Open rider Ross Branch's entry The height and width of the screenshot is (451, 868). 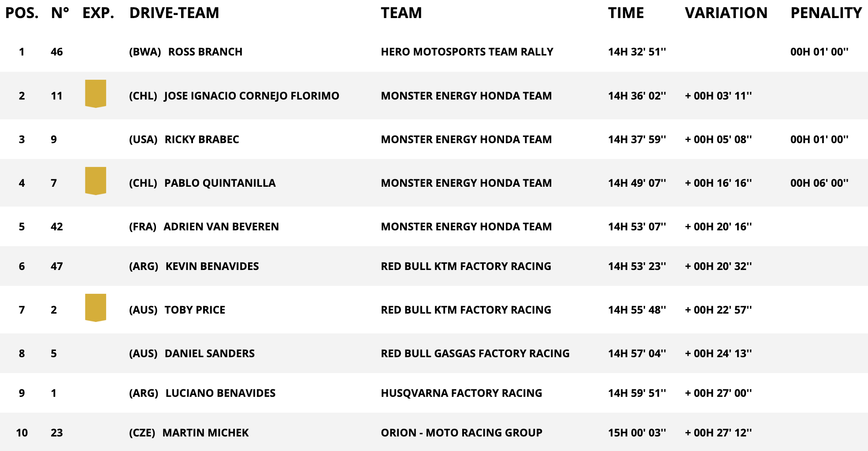click(205, 52)
